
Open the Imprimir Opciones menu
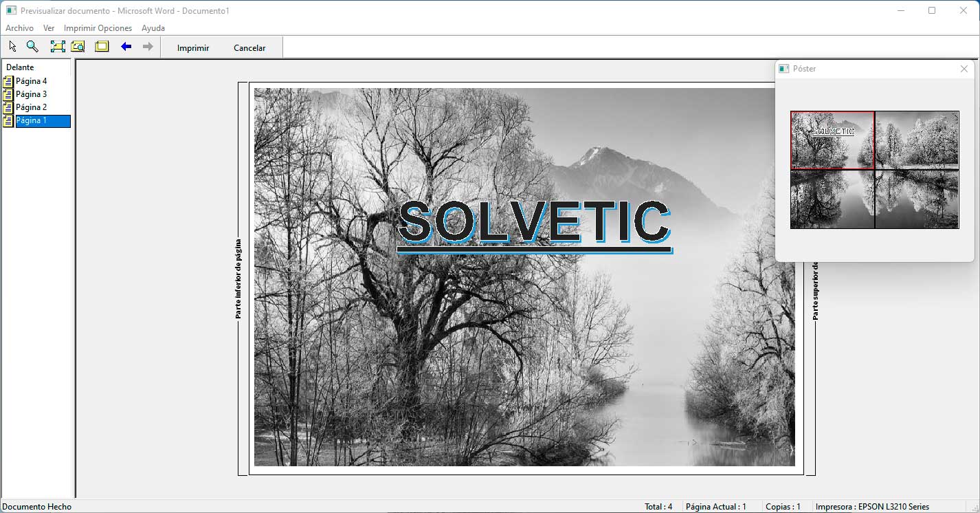point(98,28)
